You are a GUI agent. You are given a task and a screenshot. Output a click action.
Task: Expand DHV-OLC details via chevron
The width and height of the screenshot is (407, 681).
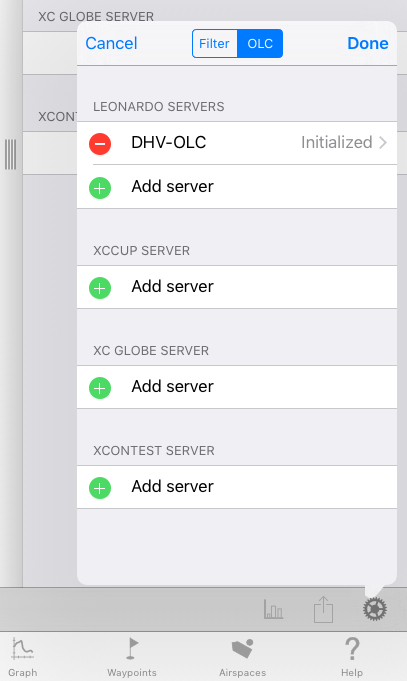click(x=383, y=142)
